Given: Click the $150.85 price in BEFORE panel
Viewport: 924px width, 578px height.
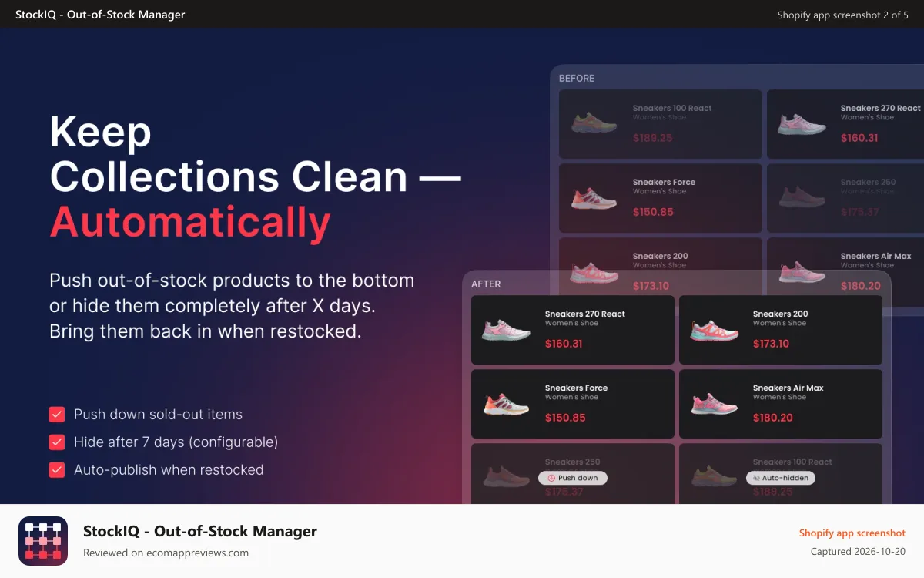Looking at the screenshot, I should (x=653, y=213).
